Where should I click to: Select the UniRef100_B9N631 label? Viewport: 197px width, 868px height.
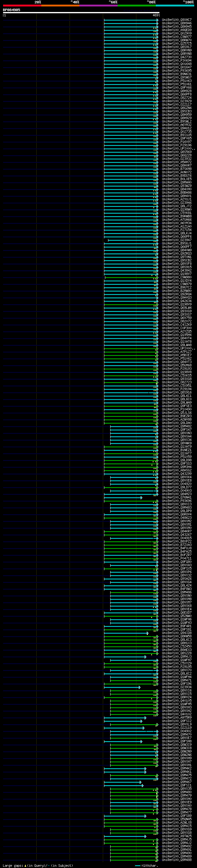point(177,74)
